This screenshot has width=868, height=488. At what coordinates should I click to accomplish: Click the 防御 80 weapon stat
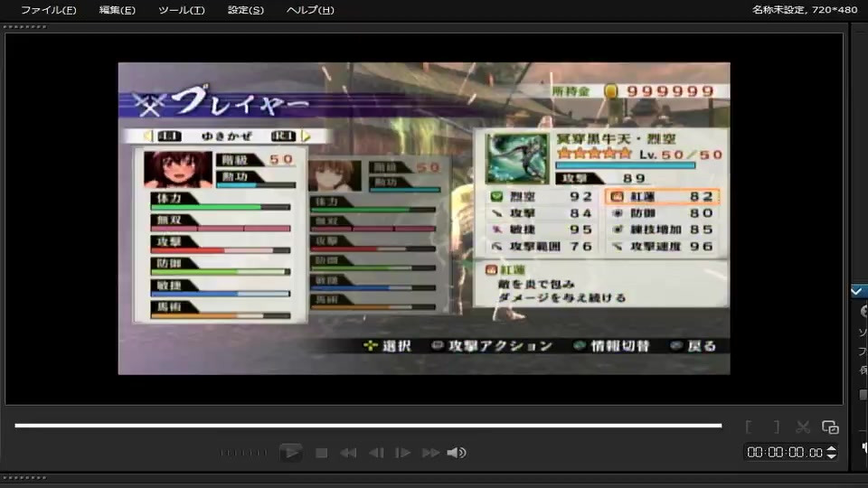662,213
